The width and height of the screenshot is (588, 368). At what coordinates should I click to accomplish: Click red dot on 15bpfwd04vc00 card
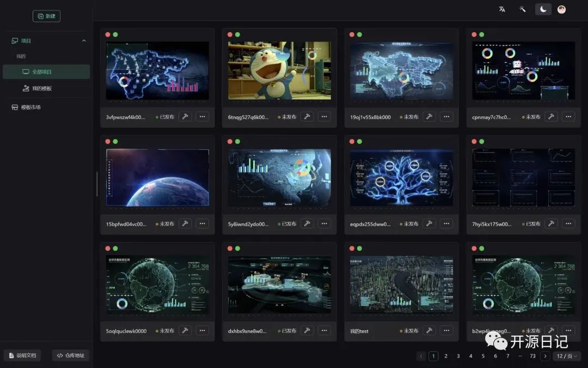coord(108,142)
